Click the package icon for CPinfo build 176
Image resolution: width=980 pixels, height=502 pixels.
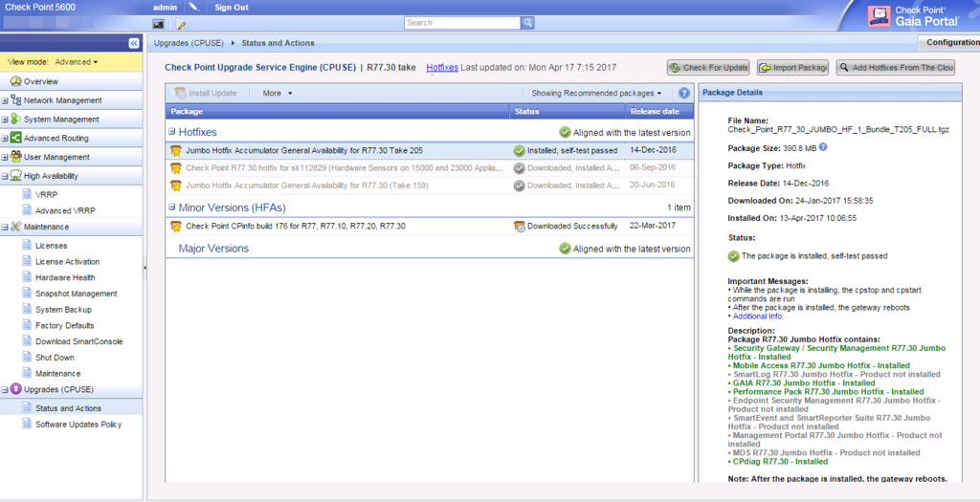(176, 226)
